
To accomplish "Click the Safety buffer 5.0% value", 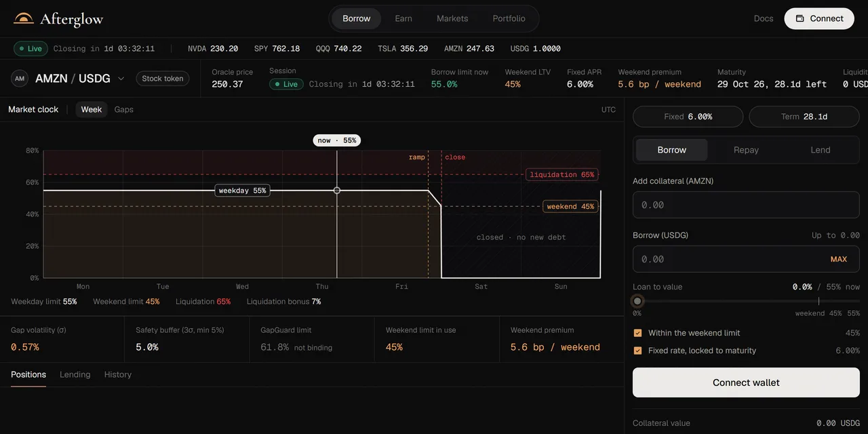I will click(x=147, y=347).
